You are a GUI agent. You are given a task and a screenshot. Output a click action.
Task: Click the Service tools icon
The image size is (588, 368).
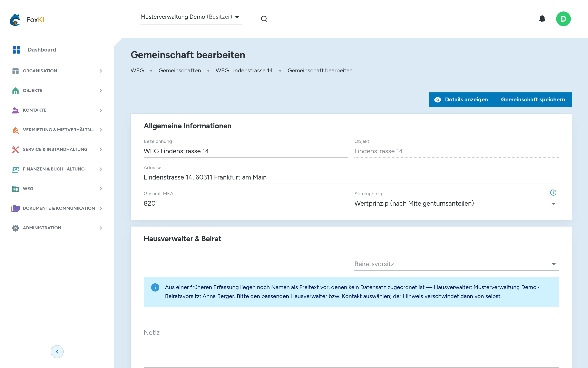(15, 149)
